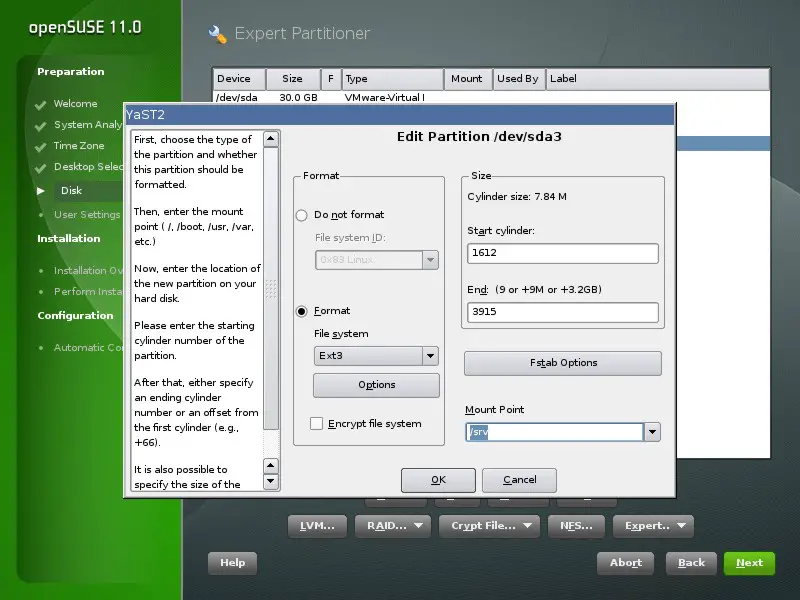Sort table by Device column header

click(x=239, y=79)
